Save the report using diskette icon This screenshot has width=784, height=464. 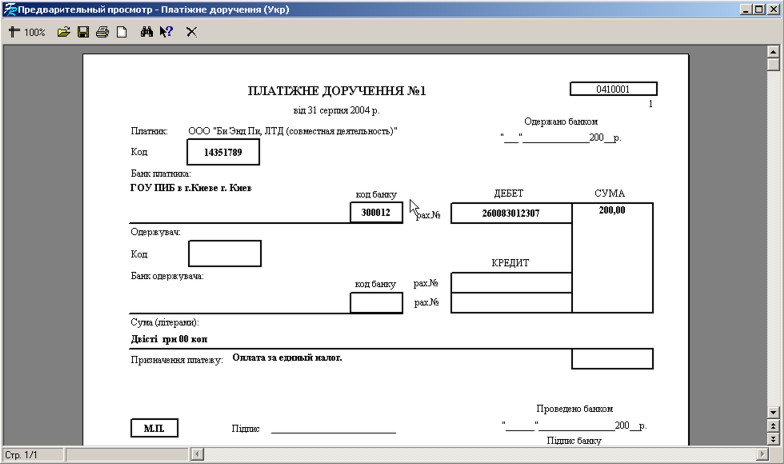click(83, 32)
